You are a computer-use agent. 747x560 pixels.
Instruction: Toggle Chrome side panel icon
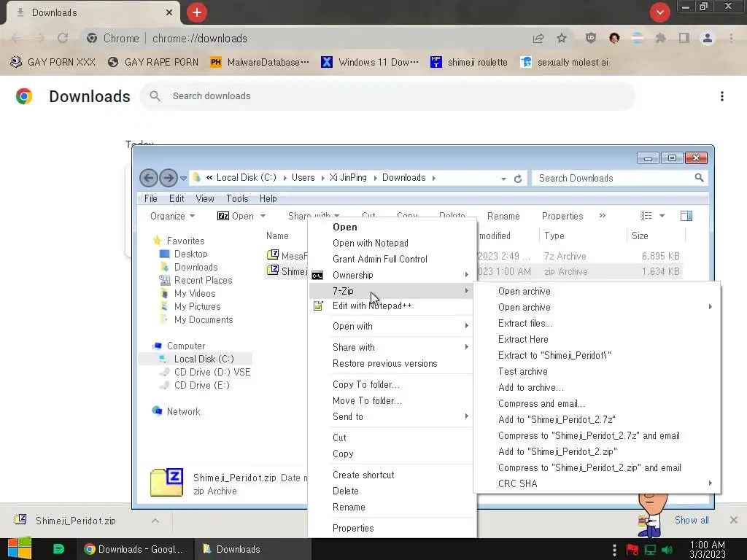coord(684,38)
